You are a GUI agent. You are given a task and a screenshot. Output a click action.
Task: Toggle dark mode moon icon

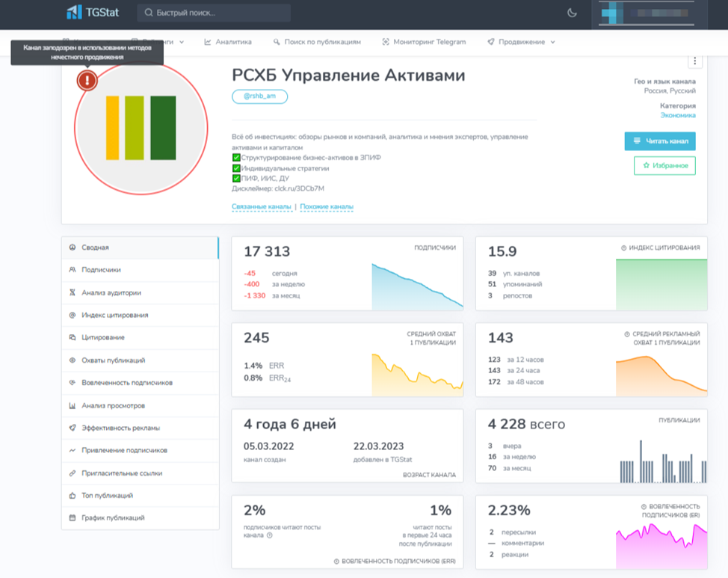572,13
